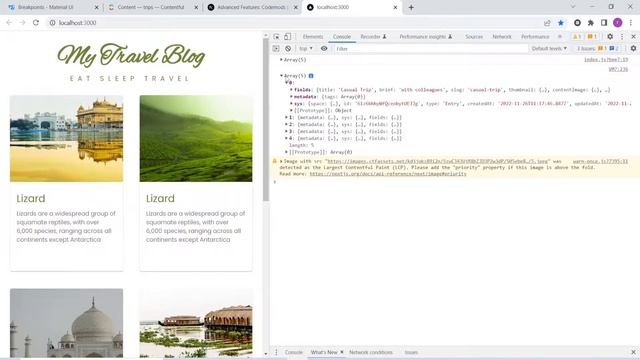Expand the LCP image warning message

(281, 161)
